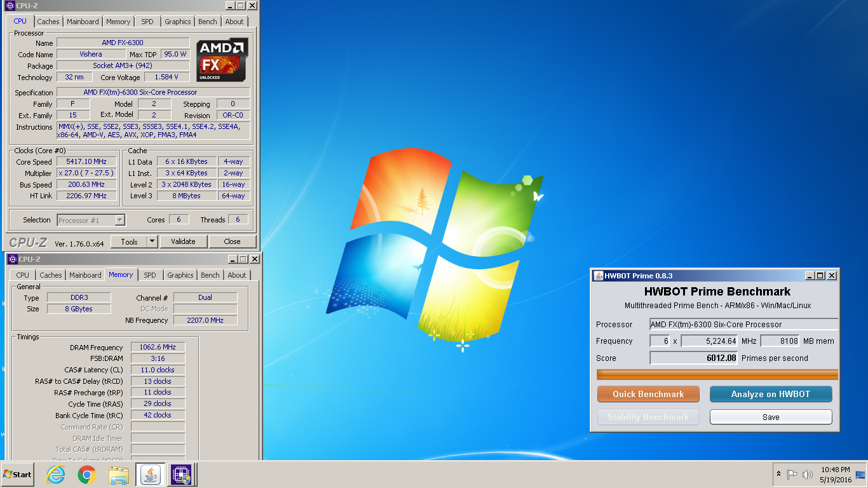Open the SPD tab in top CPU-Z window

(x=147, y=22)
